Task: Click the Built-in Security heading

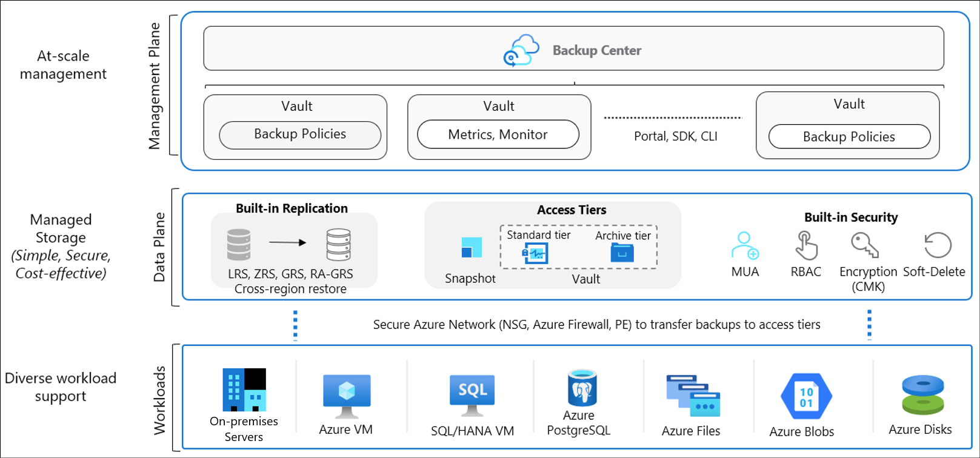Action: (851, 217)
